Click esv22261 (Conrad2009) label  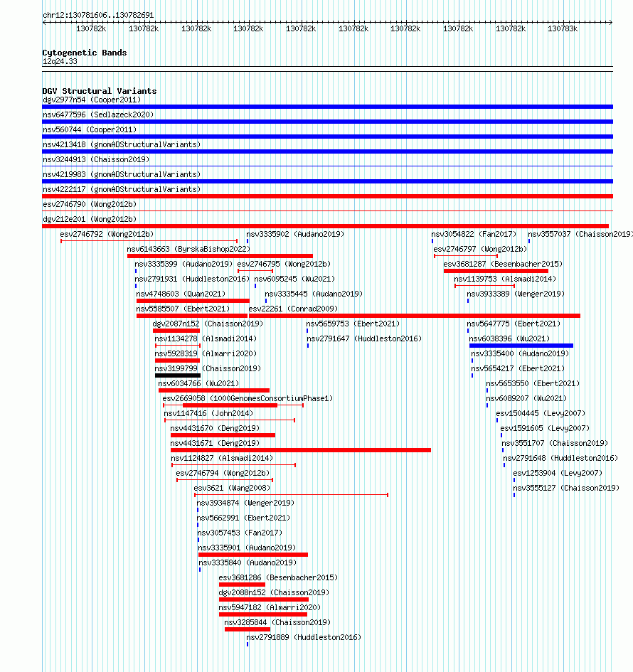[293, 309]
